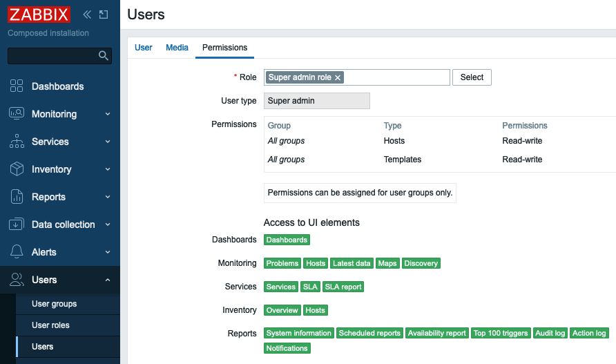The height and width of the screenshot is (364, 616).
Task: Open the Media tab
Action: 177,48
